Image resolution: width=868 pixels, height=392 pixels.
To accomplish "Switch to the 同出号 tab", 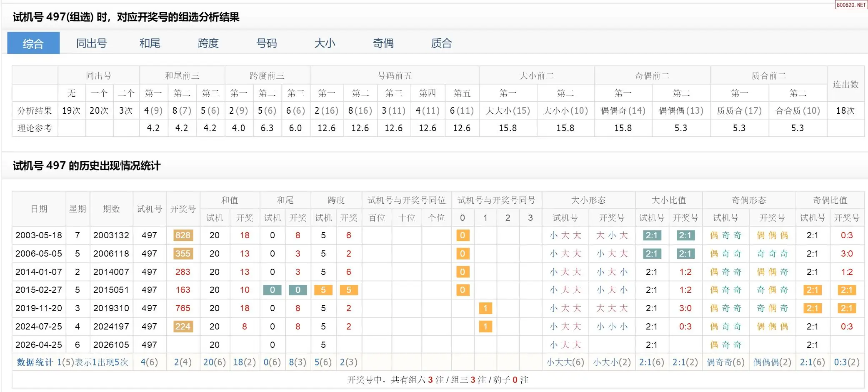I will pos(91,43).
